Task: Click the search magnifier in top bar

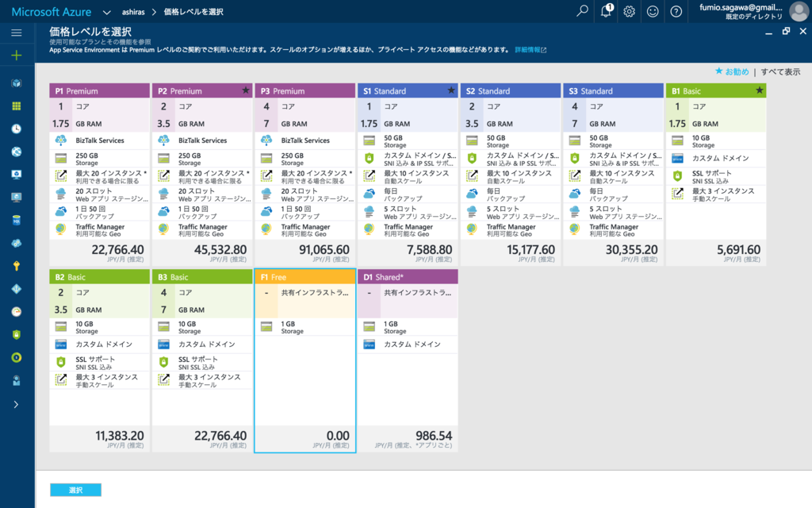Action: 582,11
